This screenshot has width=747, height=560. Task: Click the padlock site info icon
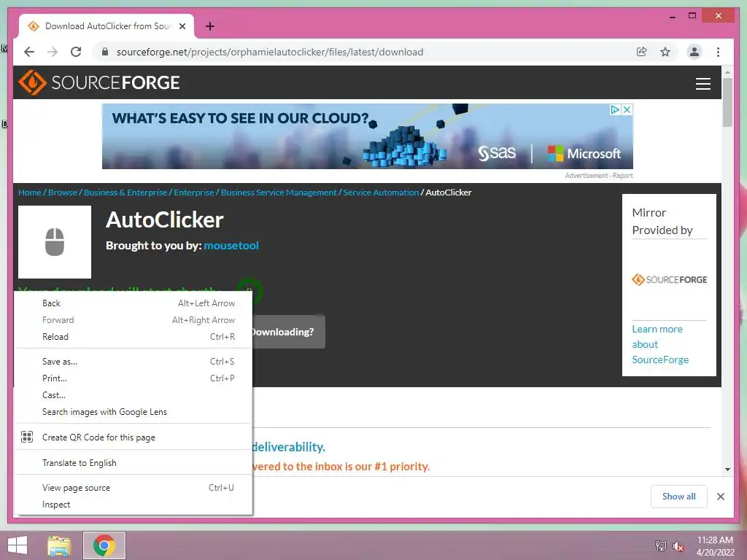tap(105, 52)
